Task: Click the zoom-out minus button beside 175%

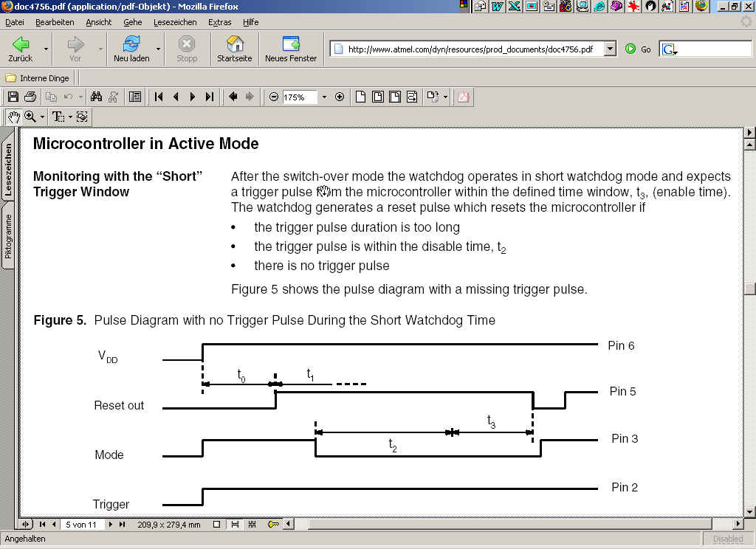Action: (x=274, y=97)
